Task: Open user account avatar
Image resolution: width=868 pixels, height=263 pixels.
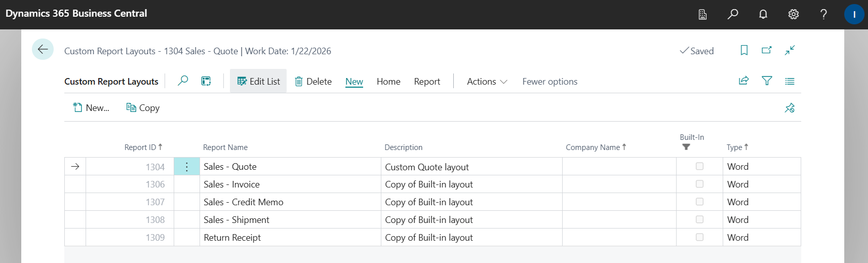Action: (854, 14)
